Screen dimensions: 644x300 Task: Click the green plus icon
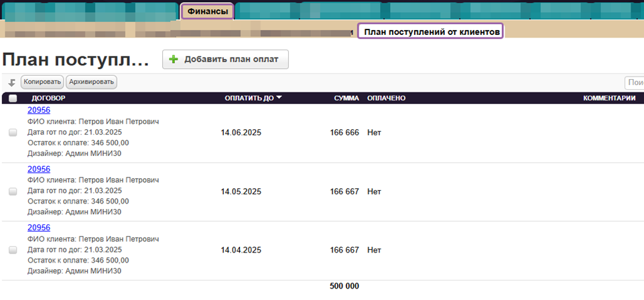(174, 60)
